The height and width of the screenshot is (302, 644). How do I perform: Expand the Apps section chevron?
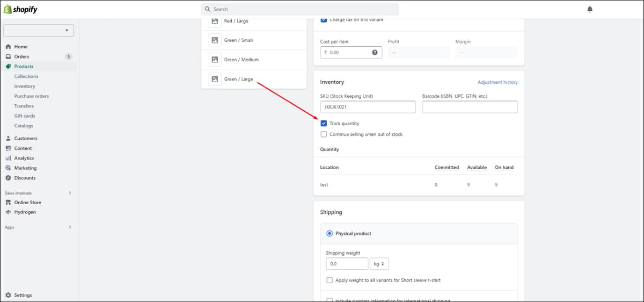[70, 227]
